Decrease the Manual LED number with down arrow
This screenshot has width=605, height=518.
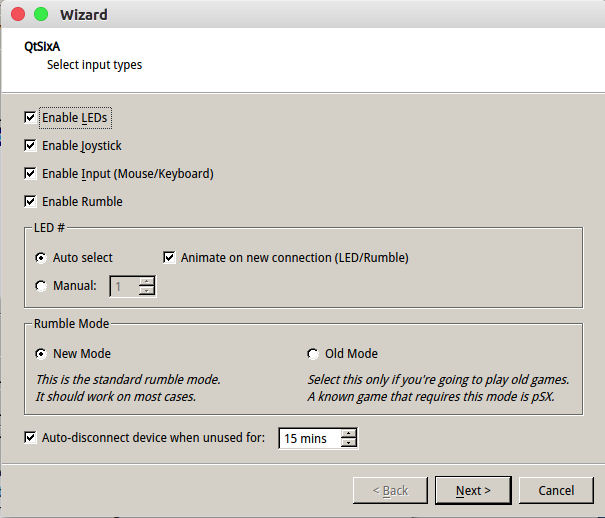147,290
